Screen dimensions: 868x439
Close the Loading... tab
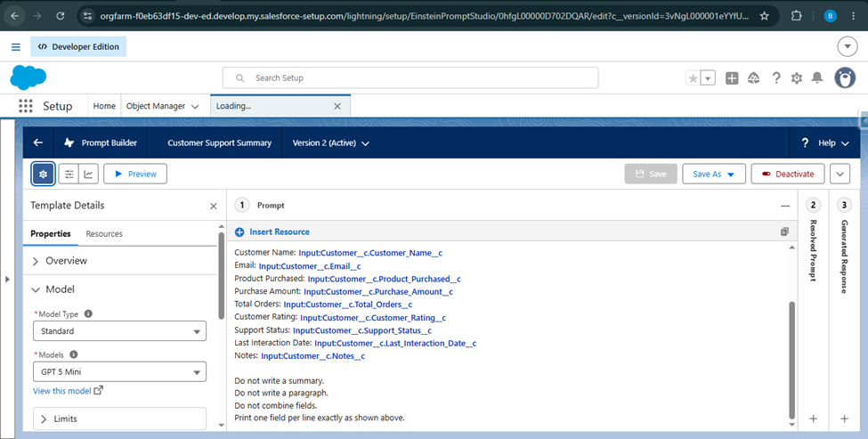coord(337,106)
